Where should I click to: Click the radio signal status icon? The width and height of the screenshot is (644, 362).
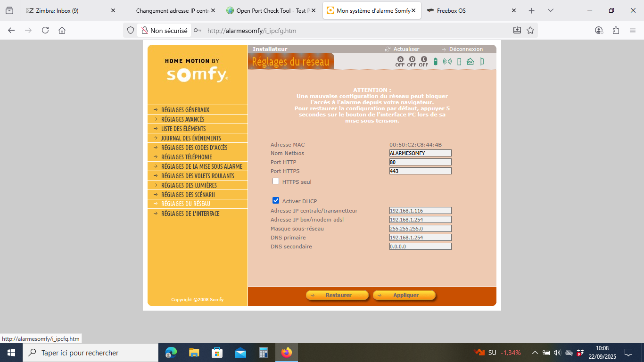click(x=447, y=61)
